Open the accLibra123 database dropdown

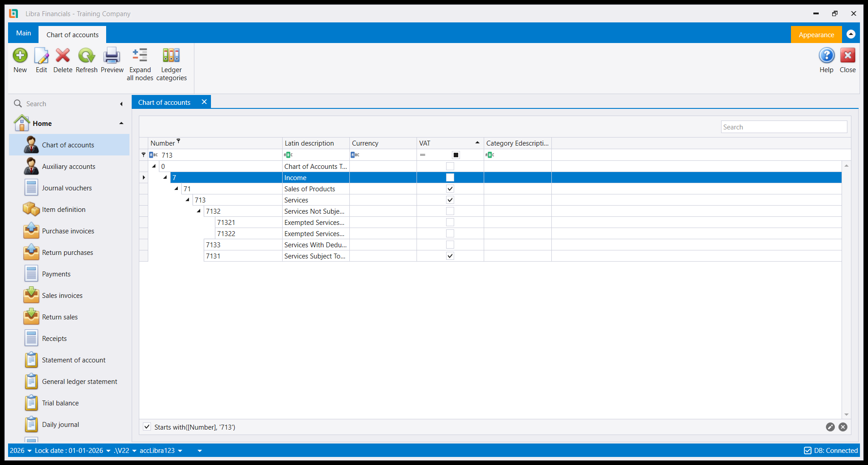pyautogui.click(x=161, y=451)
